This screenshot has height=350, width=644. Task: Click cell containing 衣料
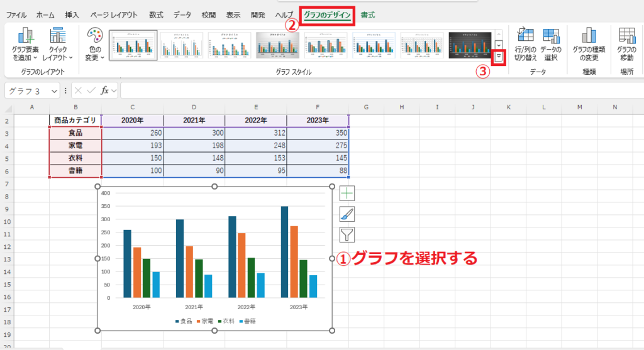point(75,158)
